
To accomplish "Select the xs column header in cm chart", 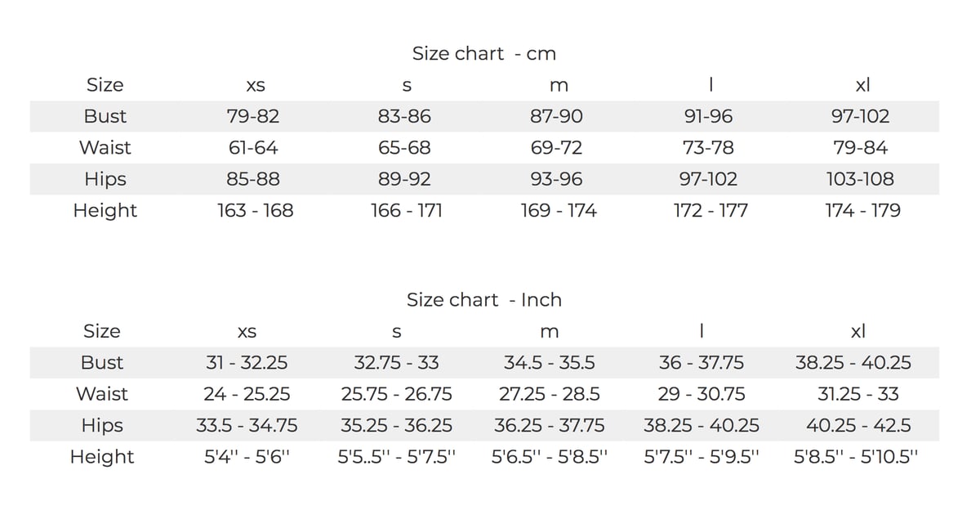I will [x=255, y=86].
